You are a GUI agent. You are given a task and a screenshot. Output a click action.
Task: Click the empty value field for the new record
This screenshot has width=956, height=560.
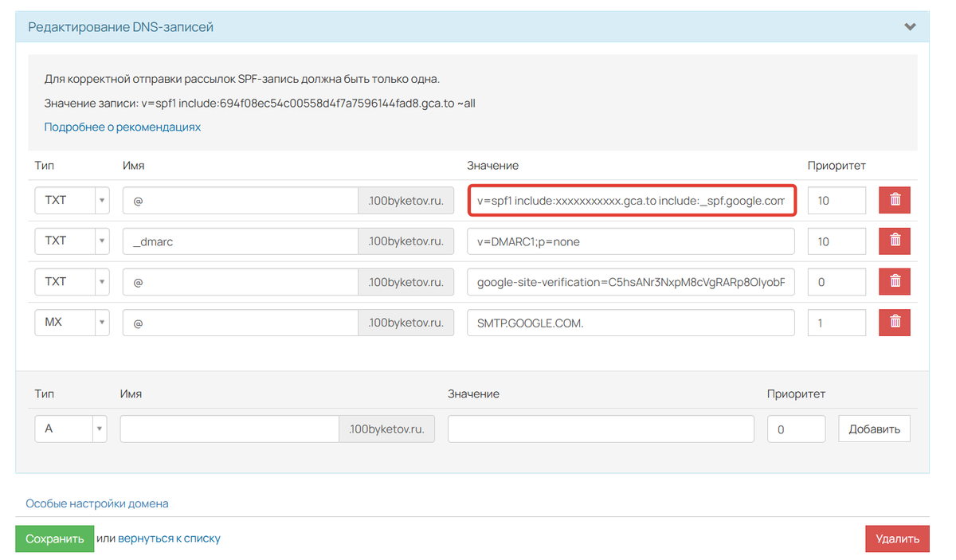(601, 429)
